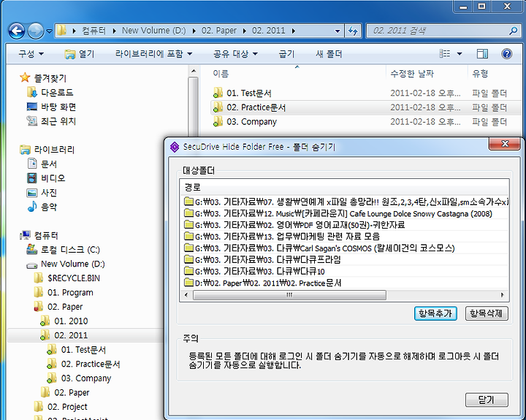Click 항목추가 button in SecuDrive dialog
Screen dimensions: 526x420
435,313
